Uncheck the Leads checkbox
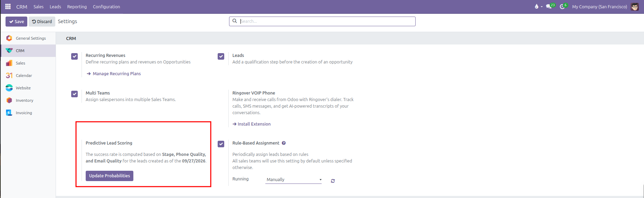Image resolution: width=644 pixels, height=198 pixels. click(221, 56)
